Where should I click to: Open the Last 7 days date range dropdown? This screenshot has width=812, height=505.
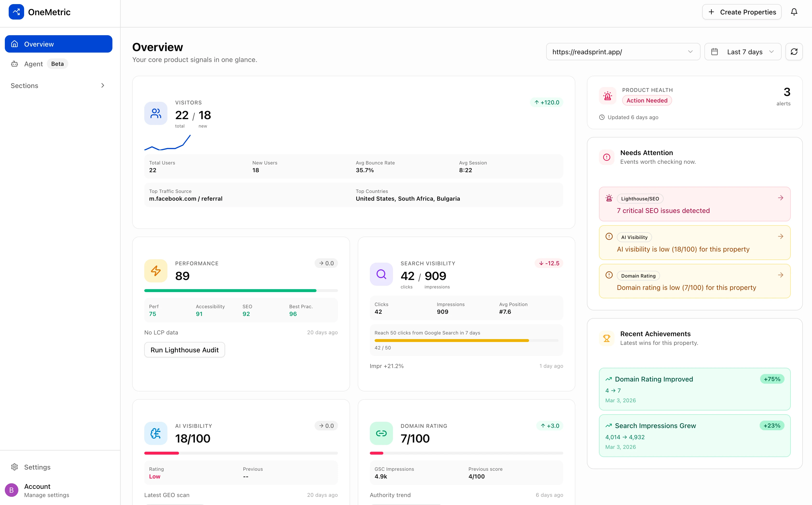[743, 52]
